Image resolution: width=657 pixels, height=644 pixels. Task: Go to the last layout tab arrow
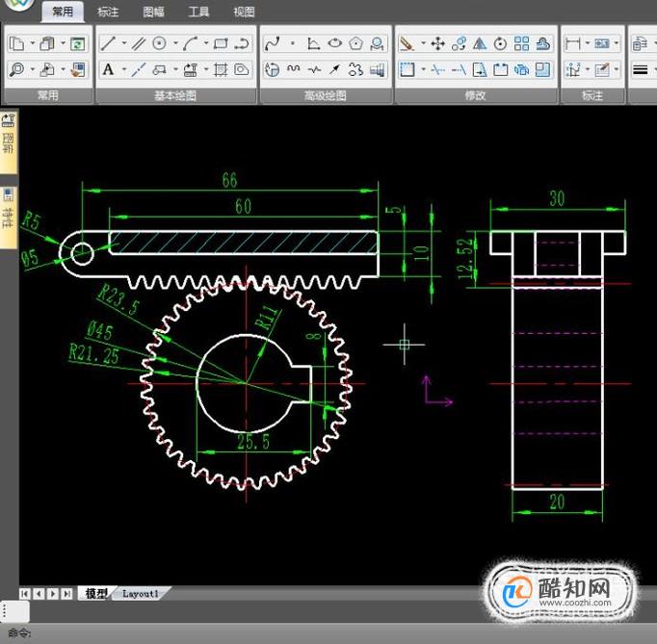[x=66, y=594]
